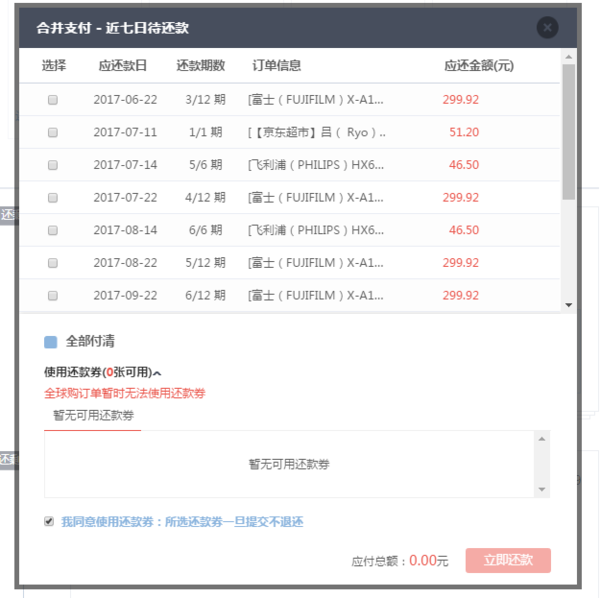Click the 还款期数 column header
Image resolution: width=600 pixels, height=598 pixels.
[201, 65]
